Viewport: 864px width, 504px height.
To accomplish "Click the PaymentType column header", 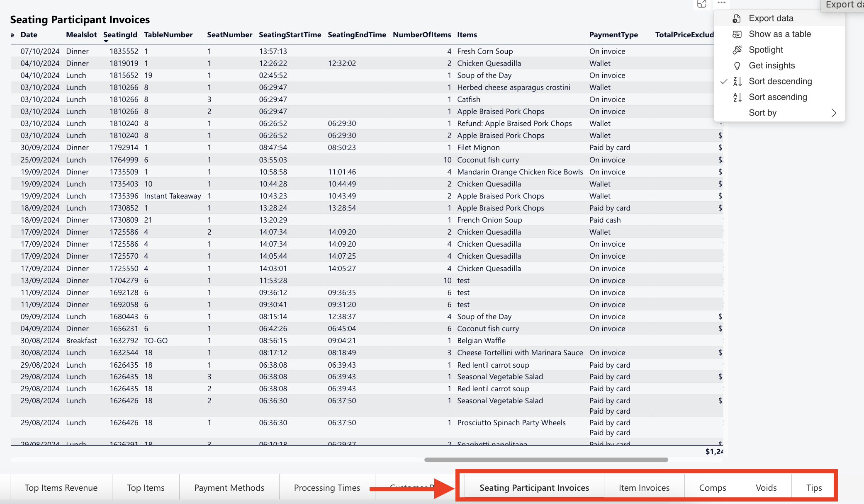I will [613, 35].
